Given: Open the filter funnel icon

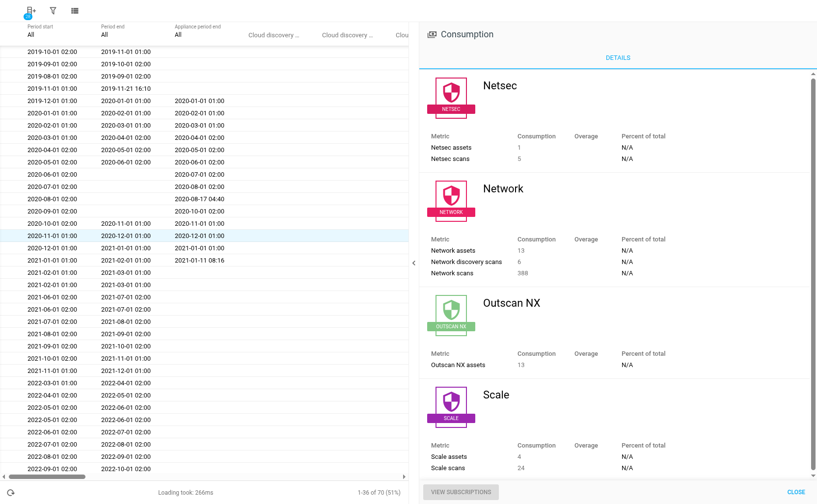Looking at the screenshot, I should point(53,11).
